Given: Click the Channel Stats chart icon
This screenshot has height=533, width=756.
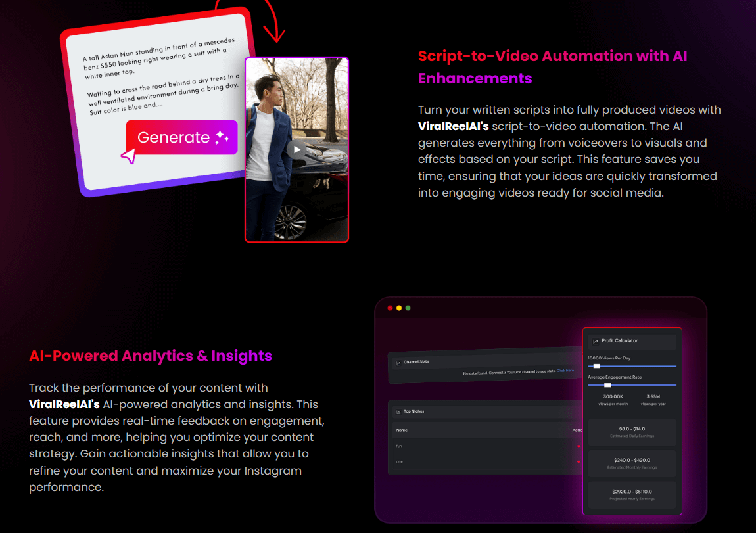Looking at the screenshot, I should point(398,363).
